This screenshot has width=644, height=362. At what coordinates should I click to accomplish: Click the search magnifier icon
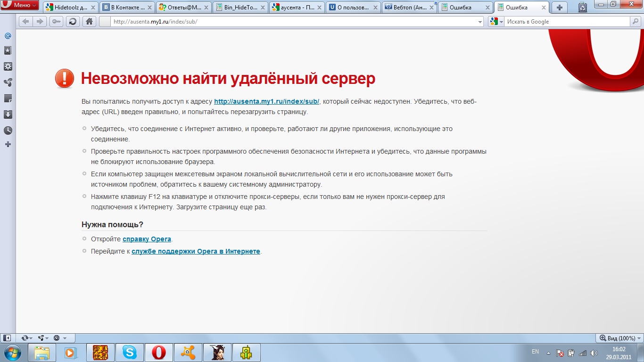click(x=635, y=22)
